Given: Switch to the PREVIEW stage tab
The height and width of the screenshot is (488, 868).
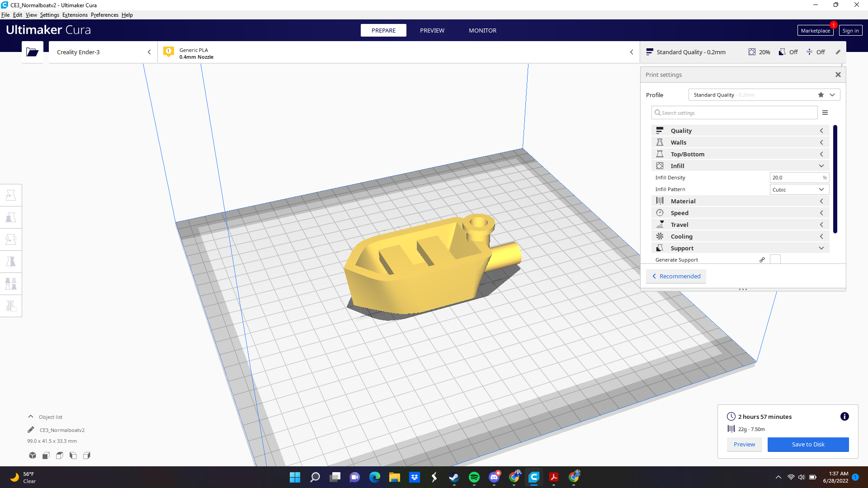Looking at the screenshot, I should tap(432, 30).
